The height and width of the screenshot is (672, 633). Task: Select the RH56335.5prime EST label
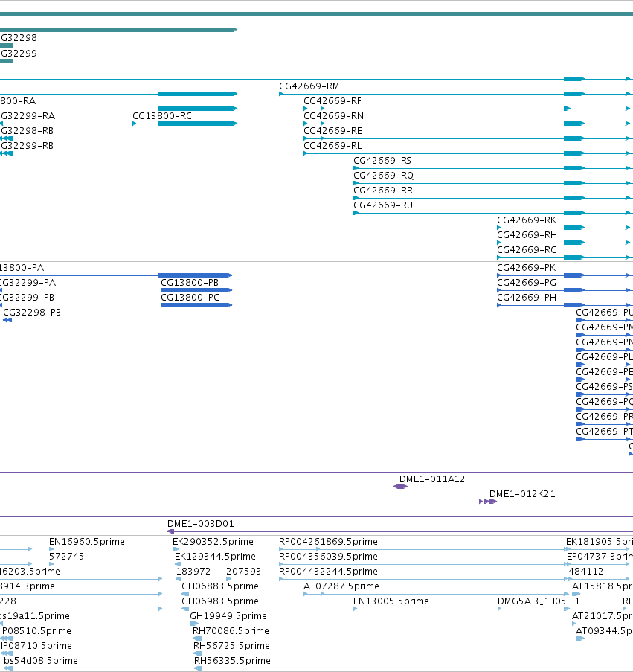click(232, 661)
